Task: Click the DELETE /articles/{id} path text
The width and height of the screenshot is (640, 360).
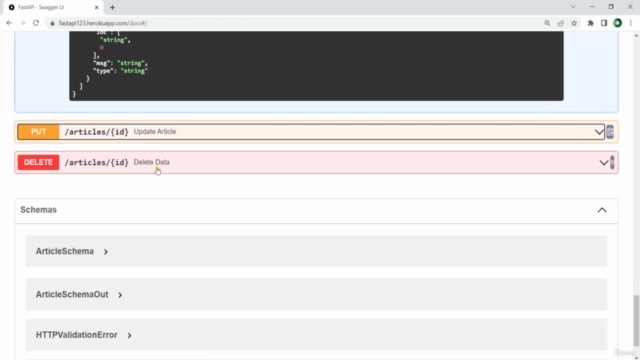Action: coord(96,162)
